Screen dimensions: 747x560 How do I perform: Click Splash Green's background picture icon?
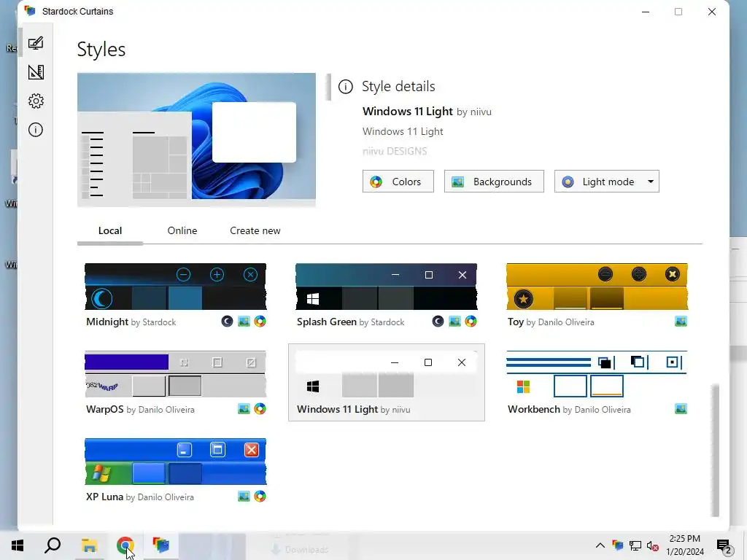click(454, 322)
